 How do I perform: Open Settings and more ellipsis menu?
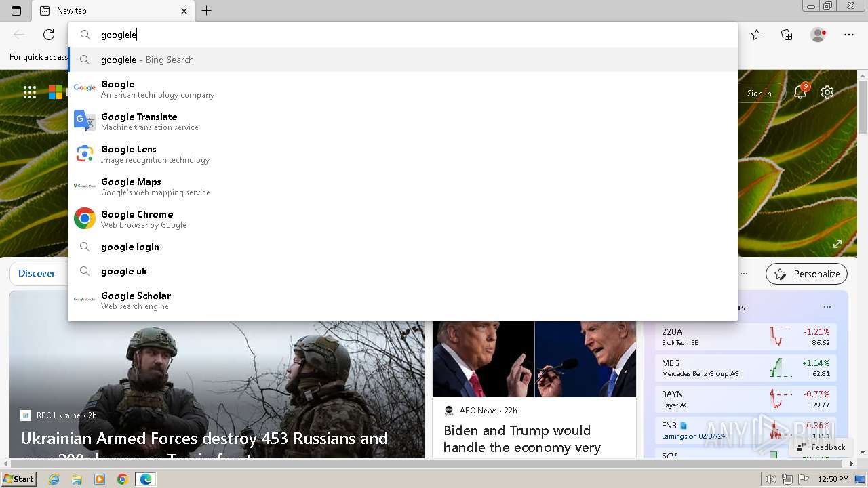coord(849,35)
